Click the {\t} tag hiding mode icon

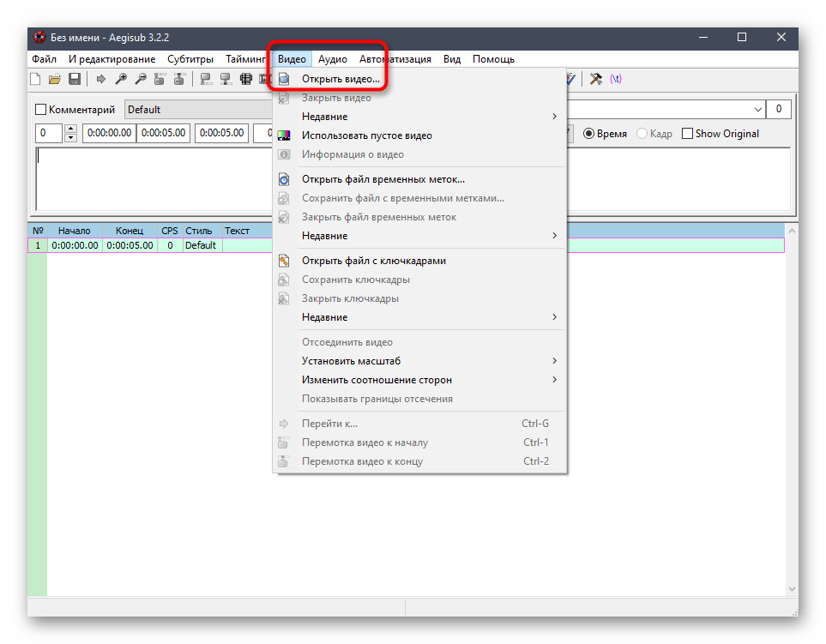click(x=616, y=79)
